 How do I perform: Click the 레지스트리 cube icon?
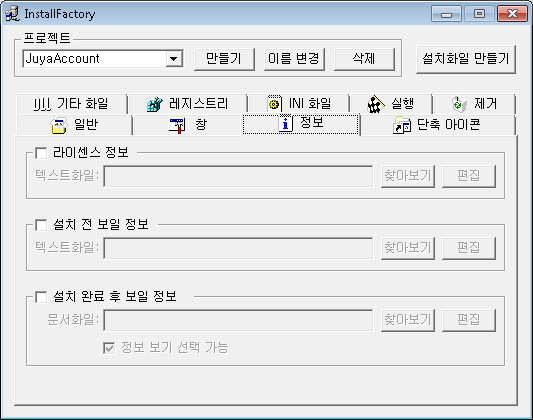click(x=155, y=104)
